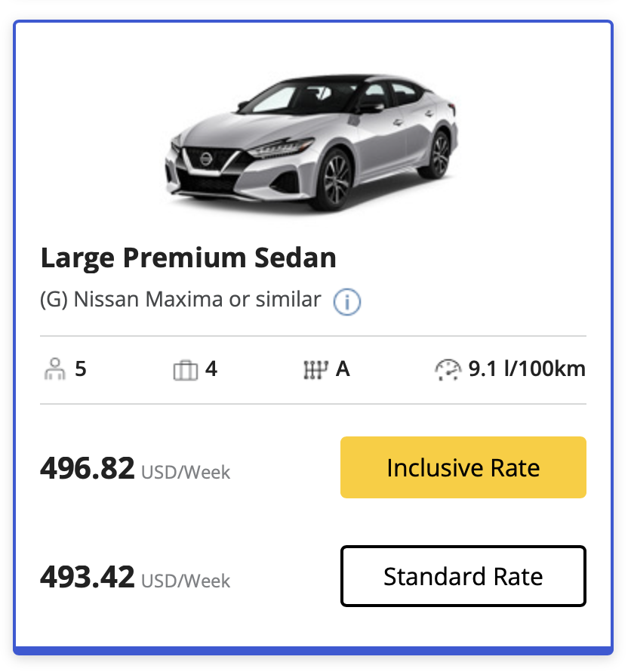Choose the Standard Rate button
Screen dimensions: 631x672
(463, 576)
